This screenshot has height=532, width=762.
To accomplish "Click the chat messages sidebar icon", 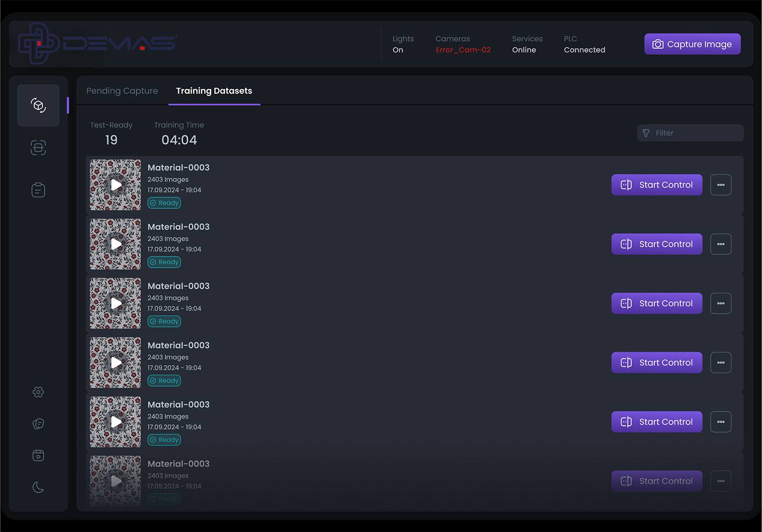I will point(38,423).
